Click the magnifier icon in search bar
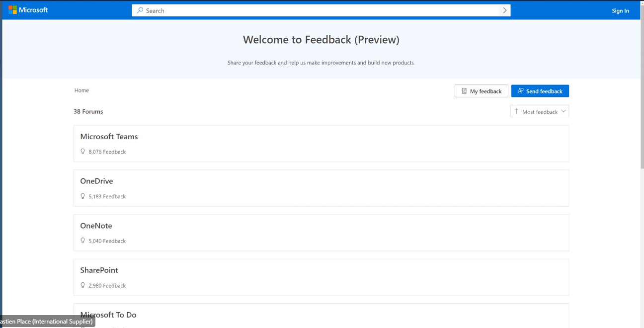The image size is (644, 328). [x=140, y=10]
